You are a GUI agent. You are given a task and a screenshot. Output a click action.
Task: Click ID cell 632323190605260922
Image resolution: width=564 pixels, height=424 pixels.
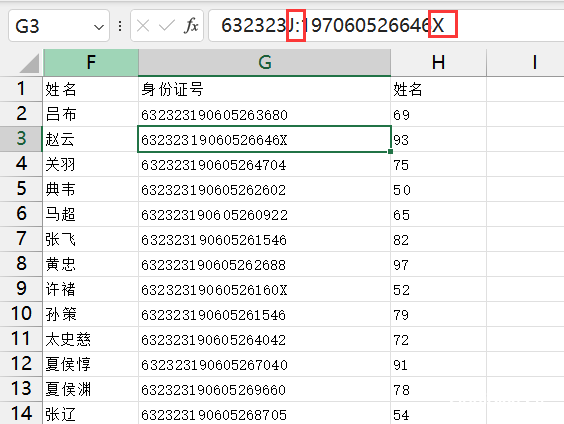pos(264,214)
